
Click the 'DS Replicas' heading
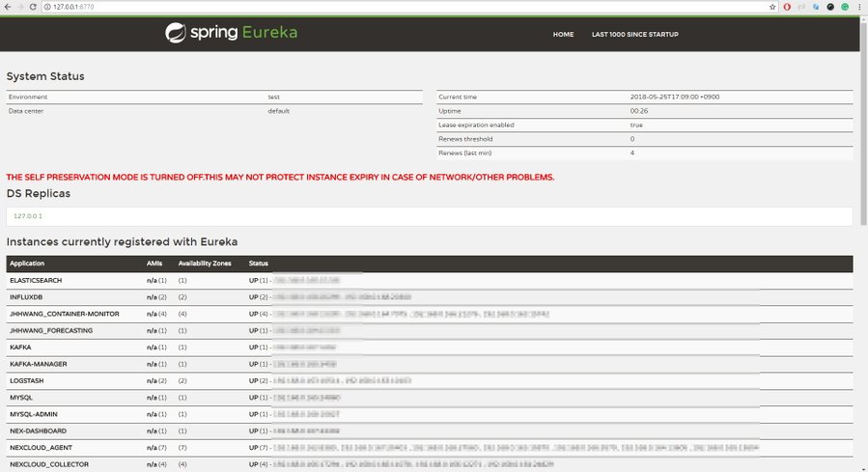click(39, 194)
